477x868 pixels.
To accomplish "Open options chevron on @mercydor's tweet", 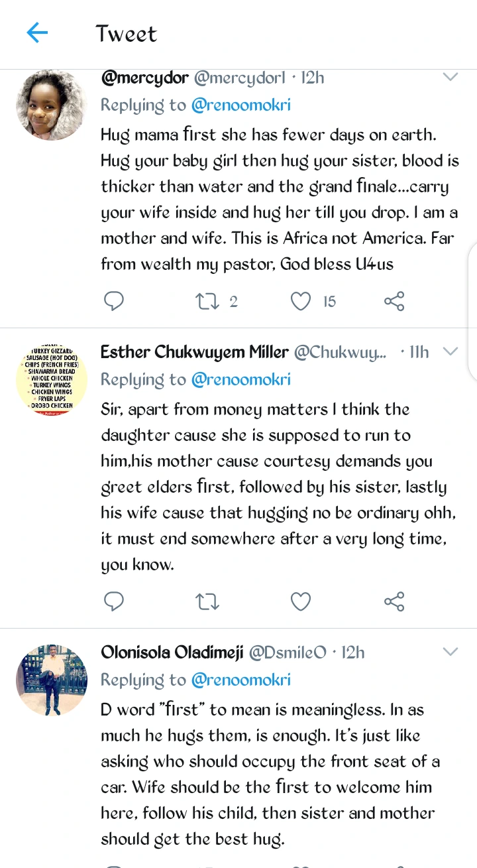I will click(450, 78).
